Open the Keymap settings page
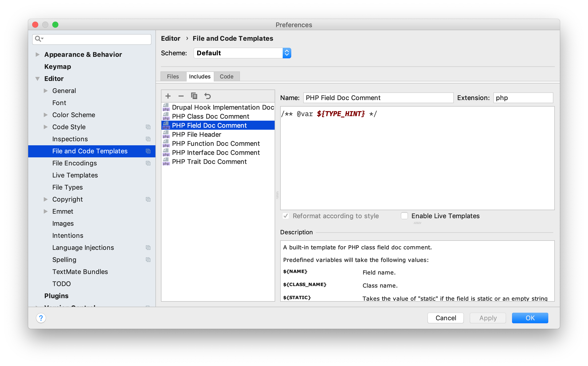Viewport: 588px width, 366px height. (58, 67)
